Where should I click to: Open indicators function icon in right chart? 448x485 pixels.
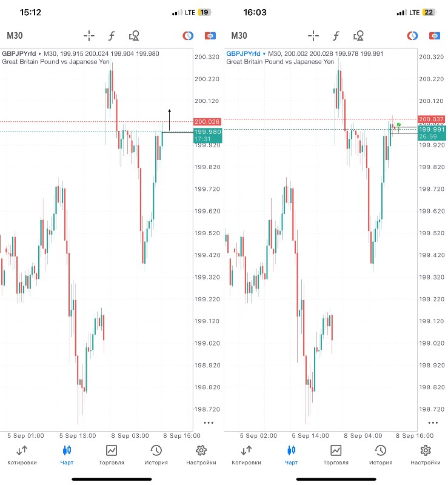(336, 36)
